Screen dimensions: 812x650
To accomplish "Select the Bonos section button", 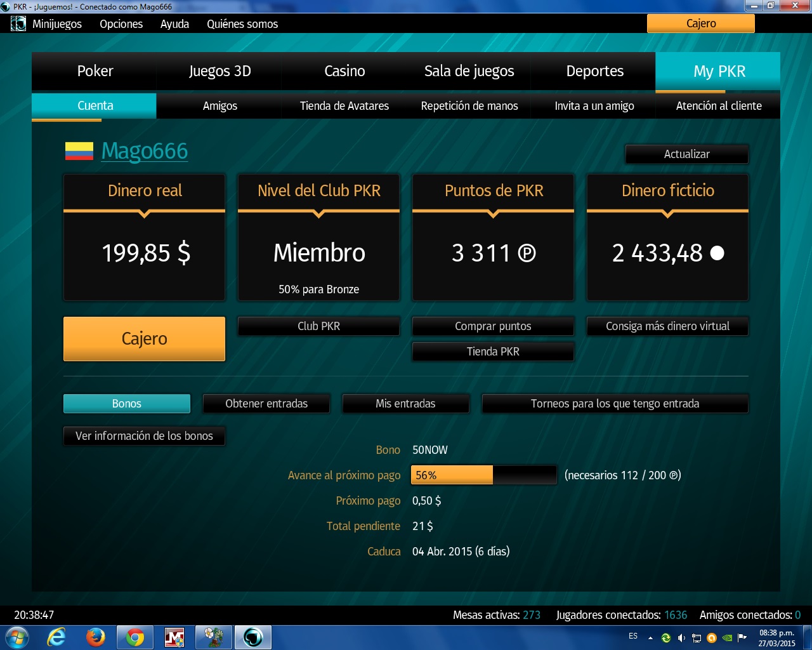I will click(x=127, y=404).
